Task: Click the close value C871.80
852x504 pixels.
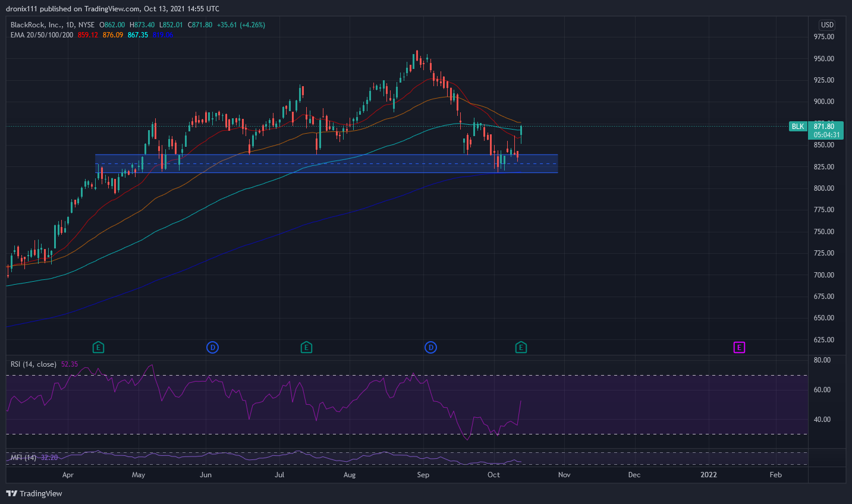Action: pos(200,25)
